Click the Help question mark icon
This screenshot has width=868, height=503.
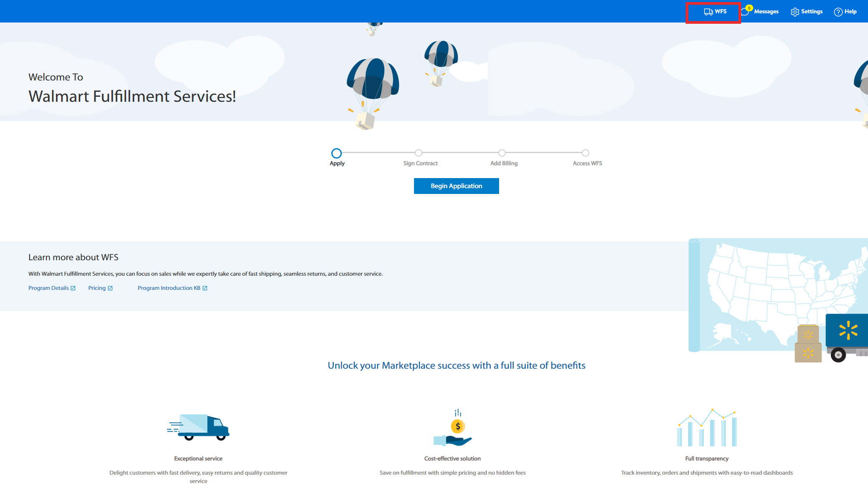click(838, 12)
